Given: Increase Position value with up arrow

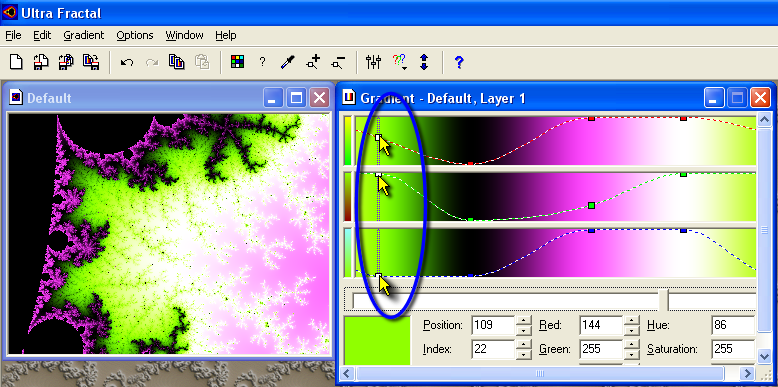Looking at the screenshot, I should [x=523, y=321].
